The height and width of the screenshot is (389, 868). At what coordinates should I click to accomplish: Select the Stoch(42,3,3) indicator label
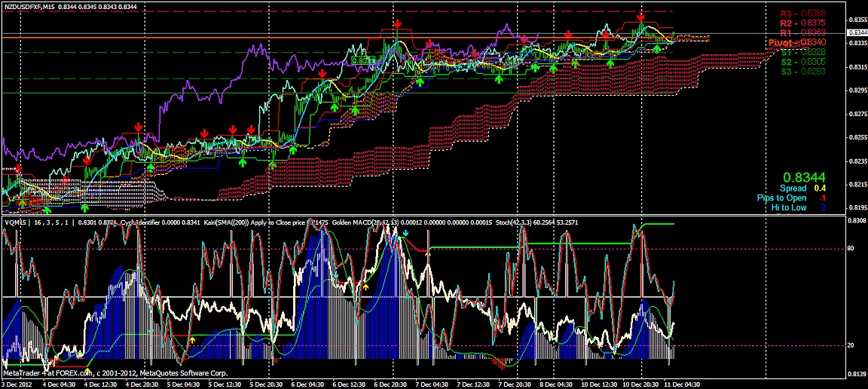[519, 222]
